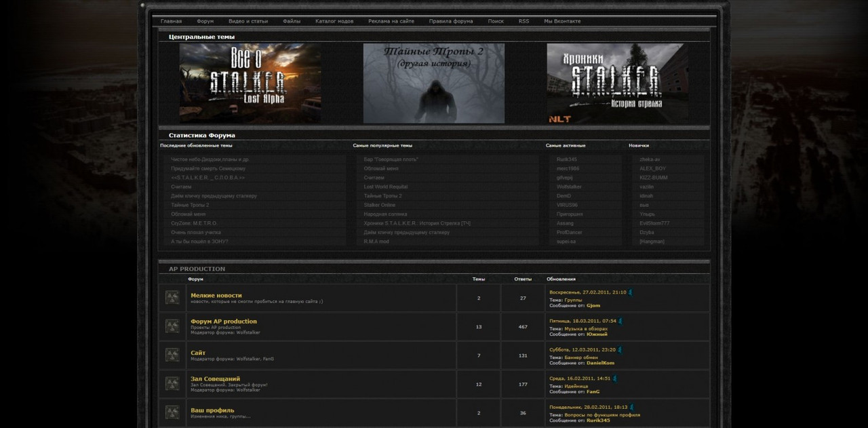
Task: Open topic Идейница
Action: click(x=576, y=385)
